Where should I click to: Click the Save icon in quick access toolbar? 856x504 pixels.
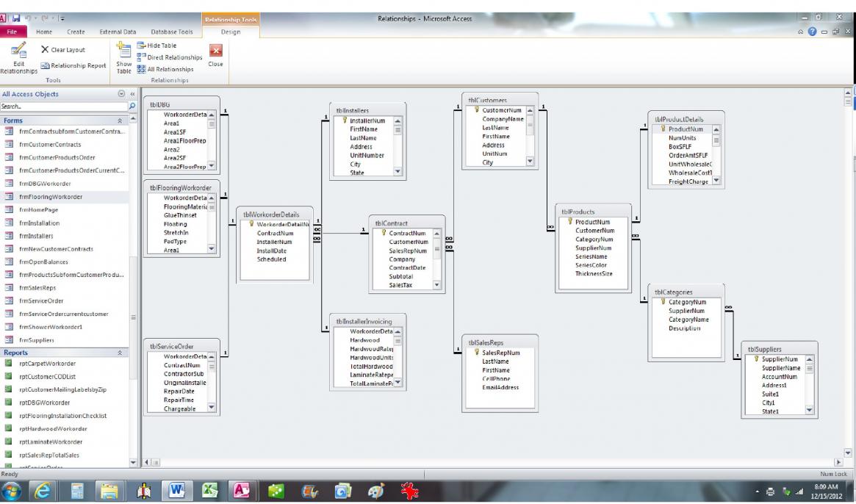click(16, 18)
